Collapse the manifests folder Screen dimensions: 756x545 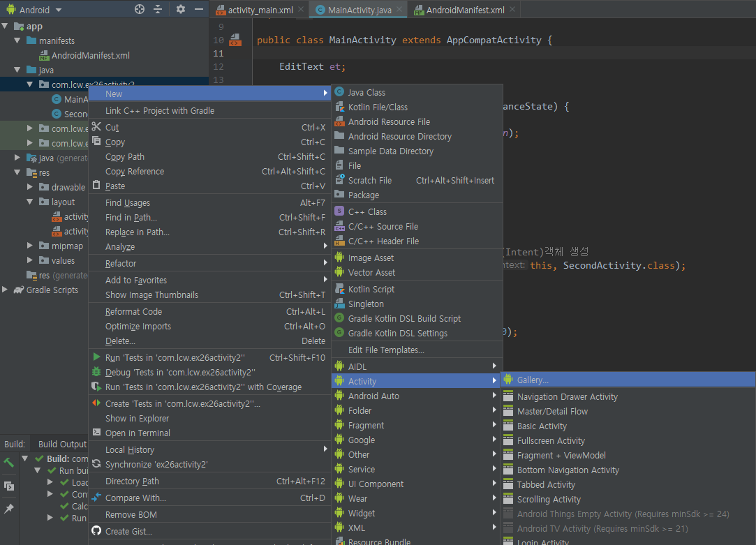pyautogui.click(x=17, y=40)
